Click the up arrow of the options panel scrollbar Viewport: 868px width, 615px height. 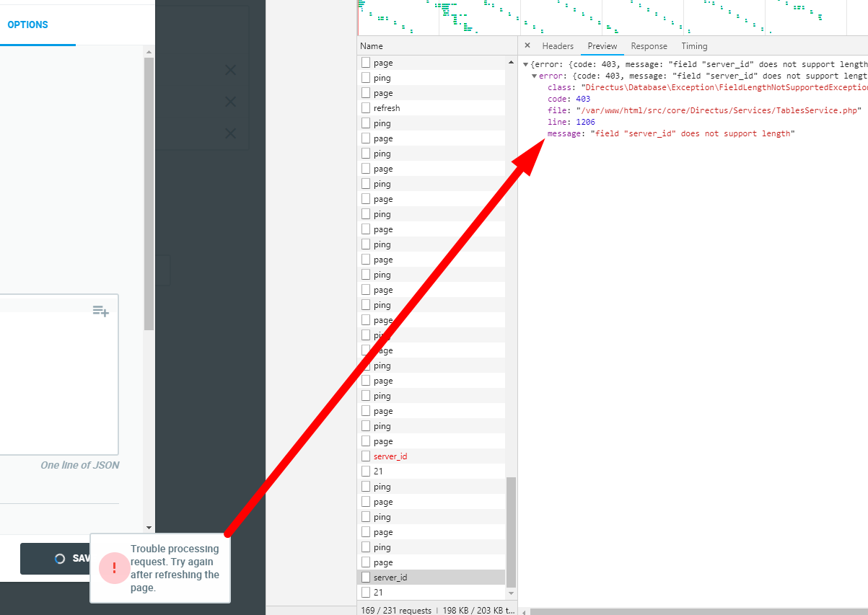149,50
